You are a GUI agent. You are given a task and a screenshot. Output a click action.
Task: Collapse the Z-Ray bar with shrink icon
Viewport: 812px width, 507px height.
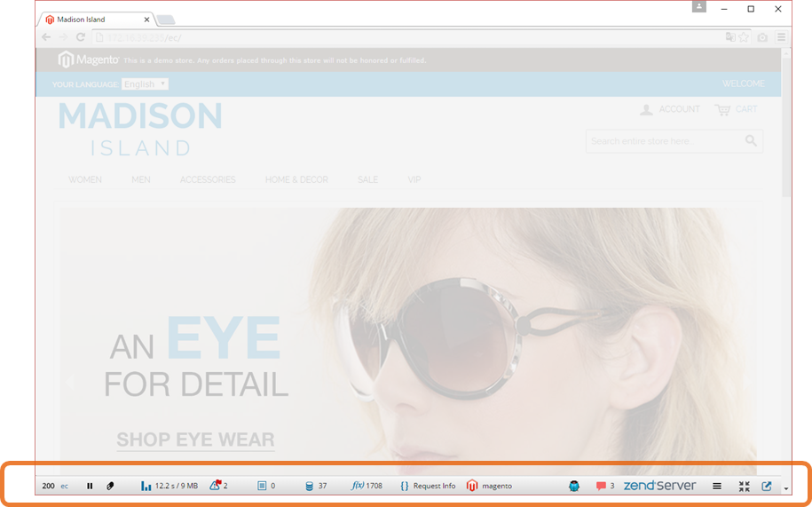pyautogui.click(x=744, y=486)
